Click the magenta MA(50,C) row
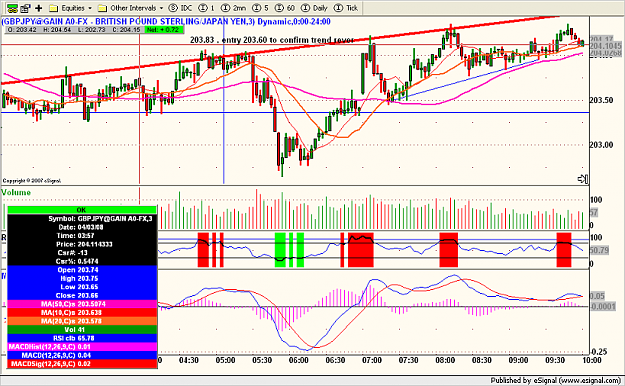The height and width of the screenshot is (386, 625). 82,304
